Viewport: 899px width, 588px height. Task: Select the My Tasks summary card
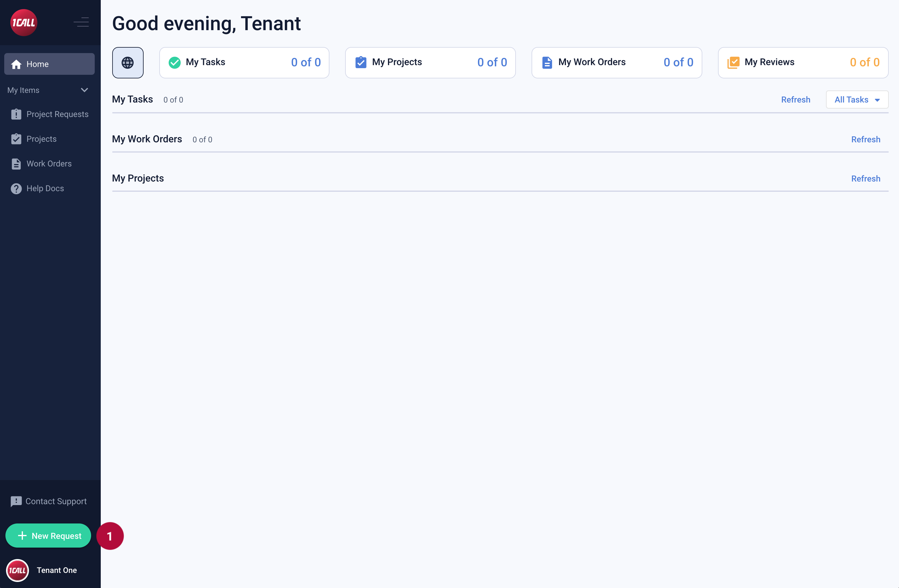(x=244, y=63)
